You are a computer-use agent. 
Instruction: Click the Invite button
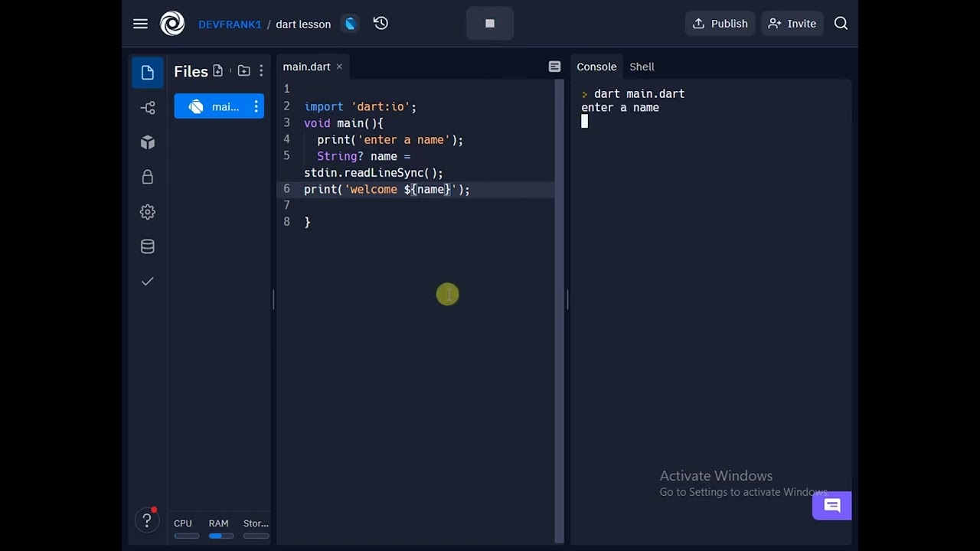click(x=792, y=24)
